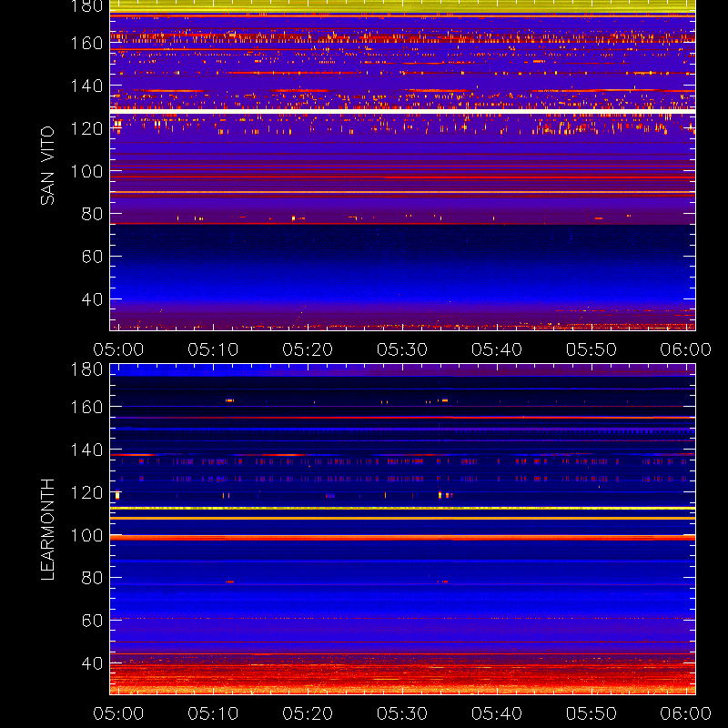Select the 80 tick label on the SAN VITO plot
Viewport: 728px width, 728px height.
[x=93, y=214]
